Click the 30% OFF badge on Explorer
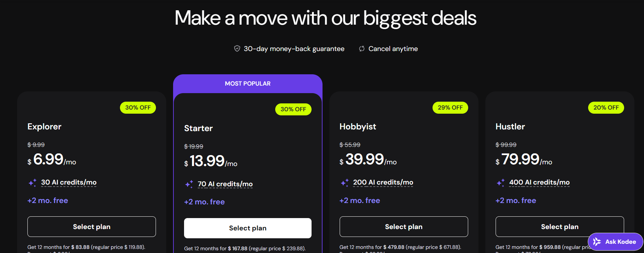Screen dimensions: 644x253 138,107
